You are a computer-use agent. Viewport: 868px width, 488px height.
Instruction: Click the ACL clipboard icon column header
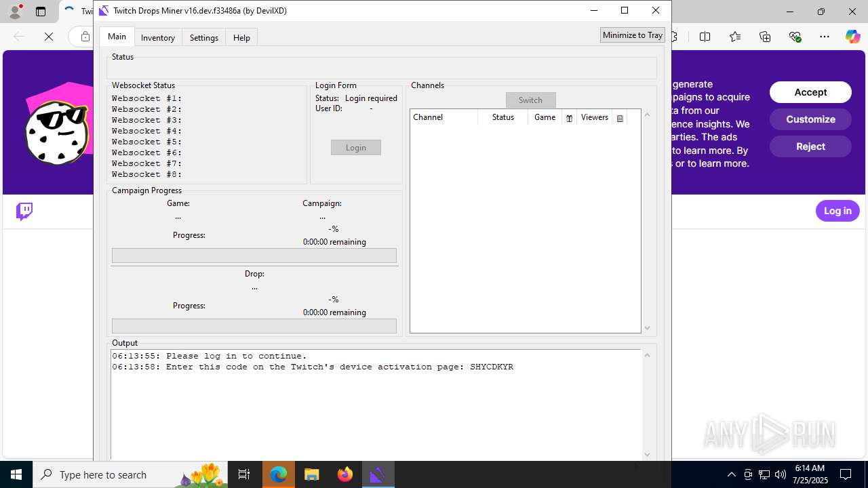(x=620, y=118)
